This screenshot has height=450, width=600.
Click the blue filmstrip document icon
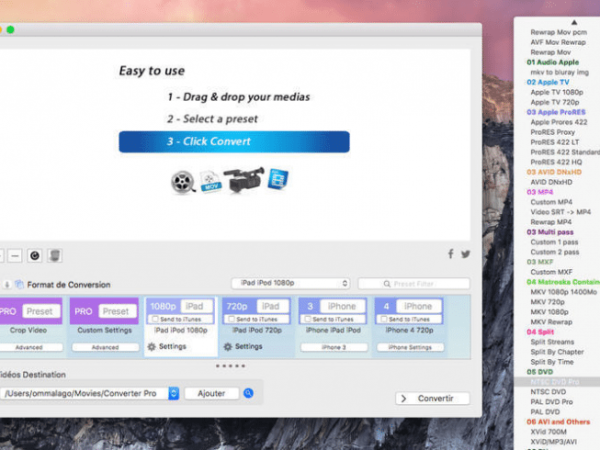[278, 179]
